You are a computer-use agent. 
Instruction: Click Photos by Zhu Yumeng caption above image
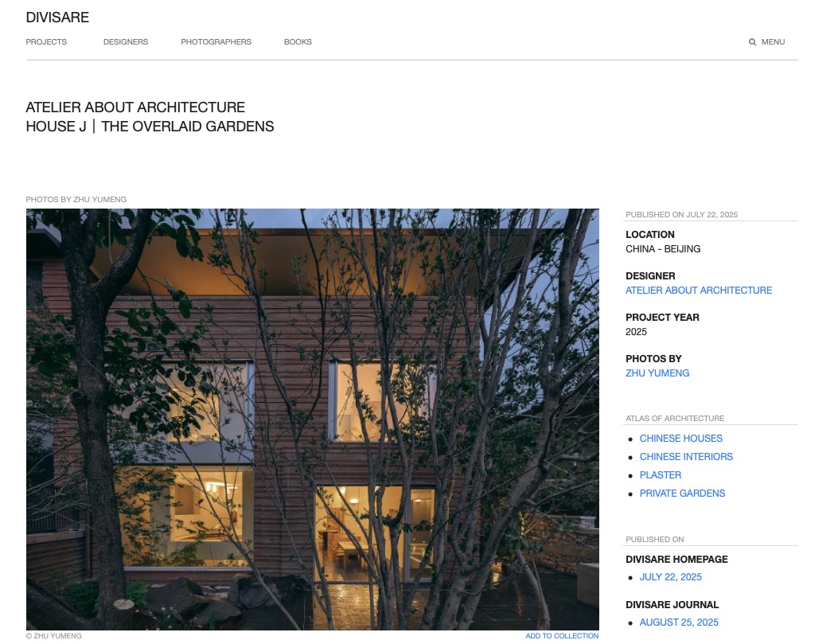76,199
